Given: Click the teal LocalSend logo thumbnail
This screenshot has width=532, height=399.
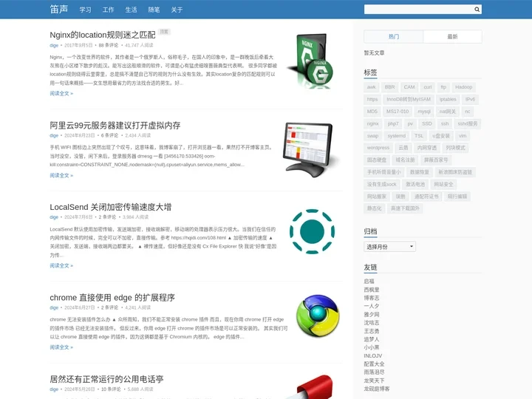Looking at the screenshot, I should point(312,231).
